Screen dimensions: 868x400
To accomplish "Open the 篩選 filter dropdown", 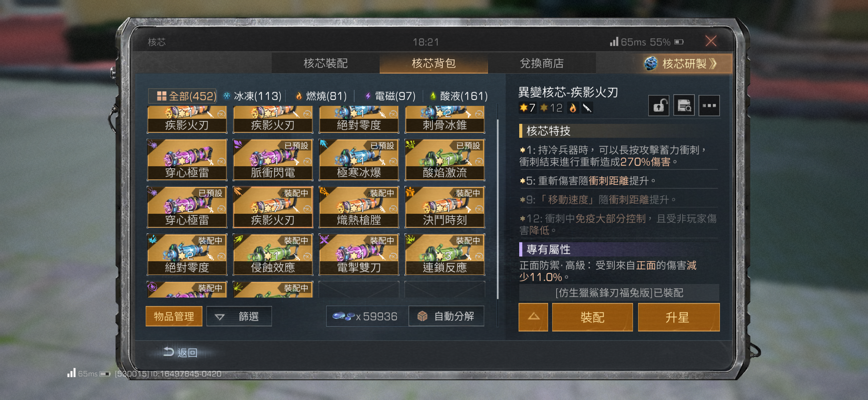I will (239, 316).
